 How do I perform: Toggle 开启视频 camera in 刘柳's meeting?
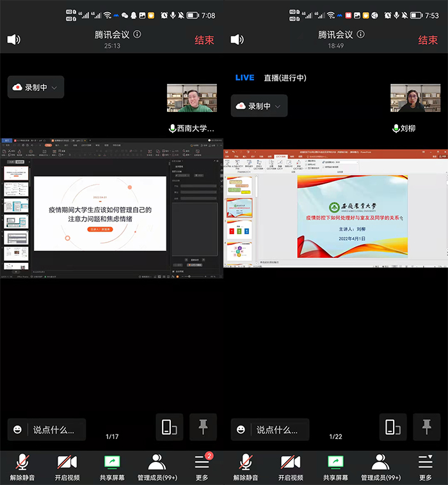click(x=291, y=467)
